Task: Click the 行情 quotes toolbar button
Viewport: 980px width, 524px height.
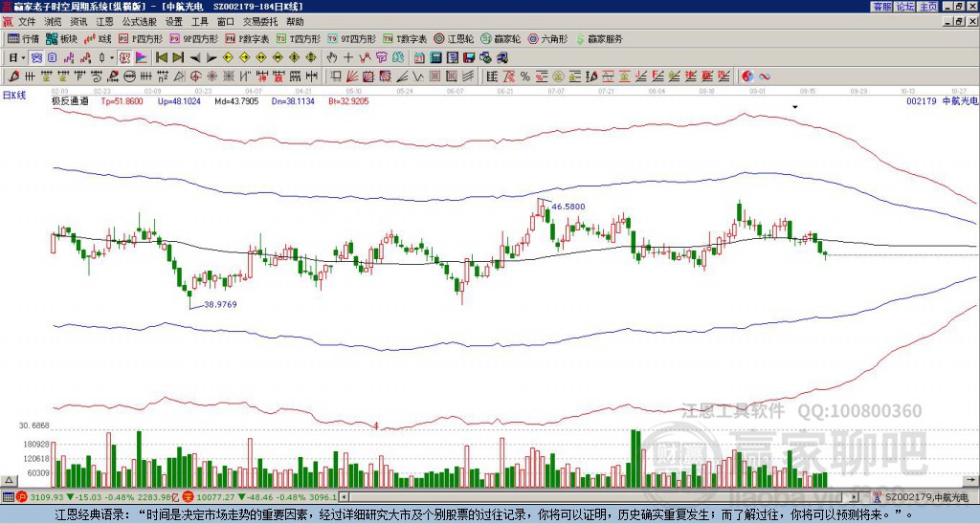Action: click(x=23, y=38)
